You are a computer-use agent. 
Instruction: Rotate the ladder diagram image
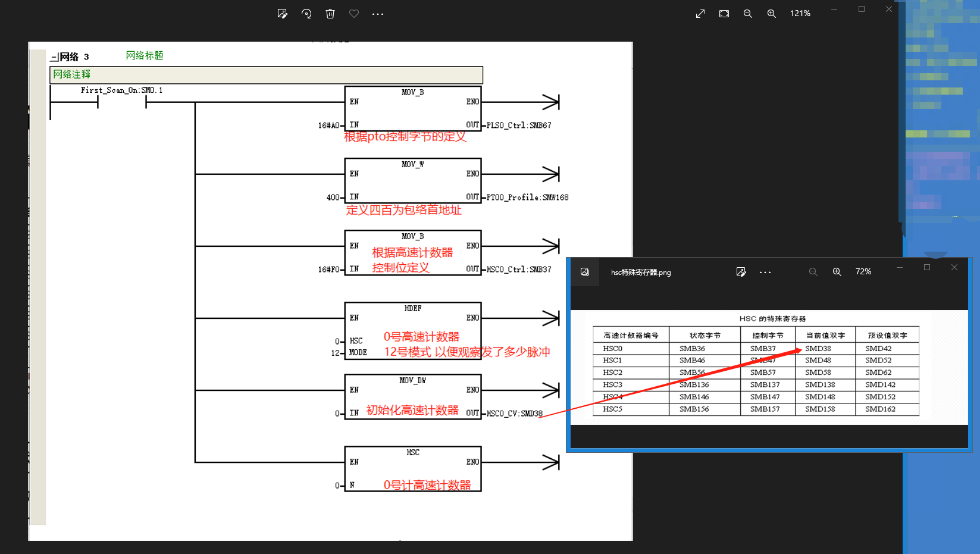306,14
